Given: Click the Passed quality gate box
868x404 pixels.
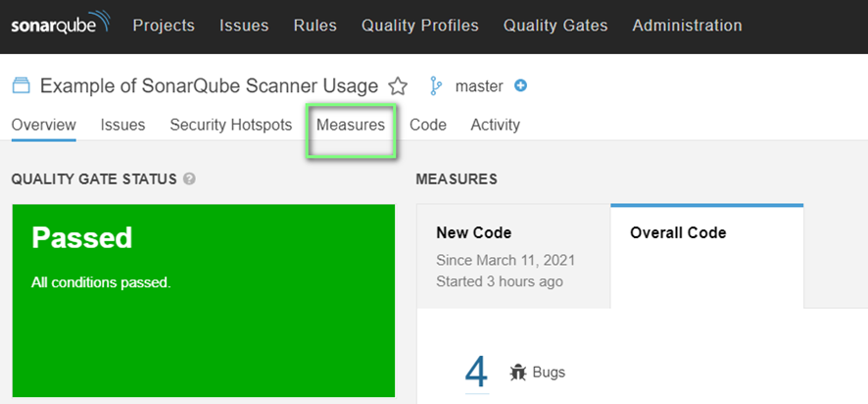Looking at the screenshot, I should point(204,301).
